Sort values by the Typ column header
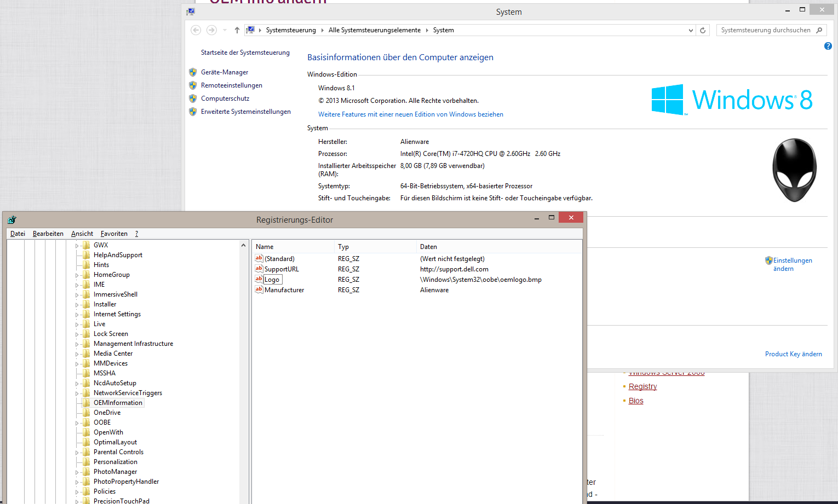 [x=375, y=247]
